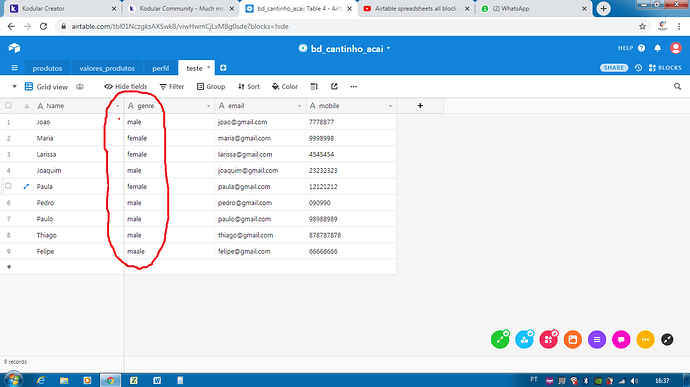Expand Paula's record with arrow icon

tap(26, 186)
